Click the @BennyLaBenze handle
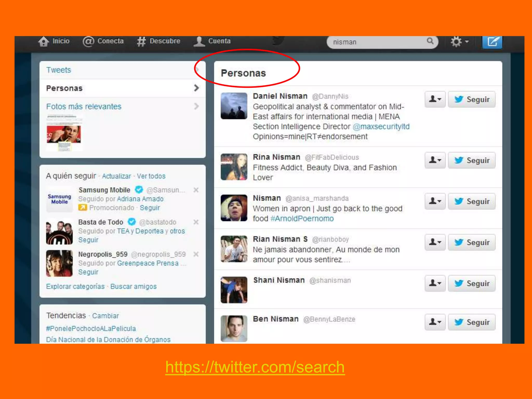The width and height of the screenshot is (532, 399). (329, 319)
